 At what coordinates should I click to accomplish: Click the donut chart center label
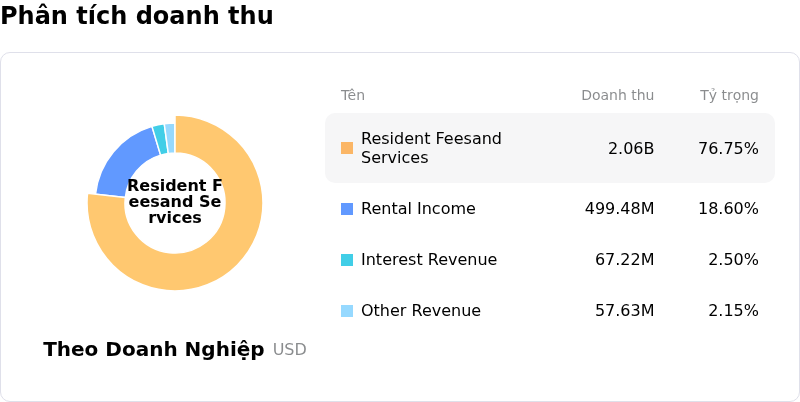[x=175, y=202]
